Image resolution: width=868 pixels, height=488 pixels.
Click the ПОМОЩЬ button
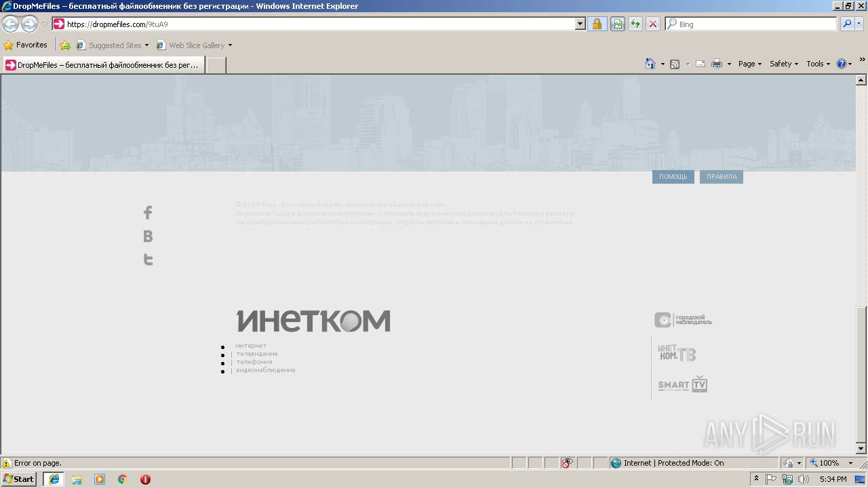[673, 177]
